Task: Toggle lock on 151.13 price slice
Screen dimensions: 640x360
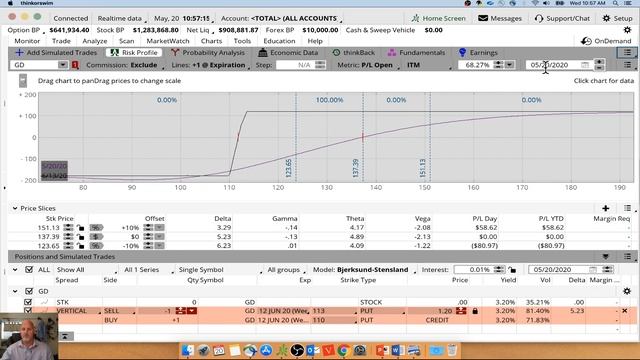Action: [x=80, y=228]
